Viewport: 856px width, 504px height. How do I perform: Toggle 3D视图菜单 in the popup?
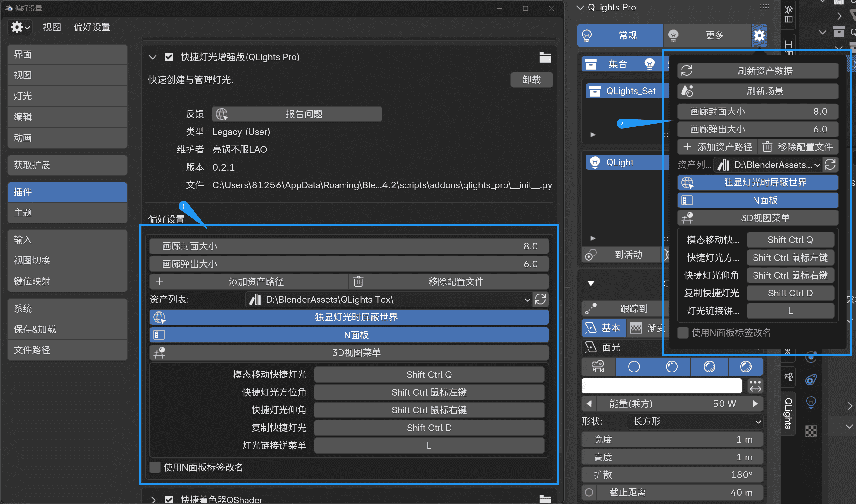[x=758, y=218]
